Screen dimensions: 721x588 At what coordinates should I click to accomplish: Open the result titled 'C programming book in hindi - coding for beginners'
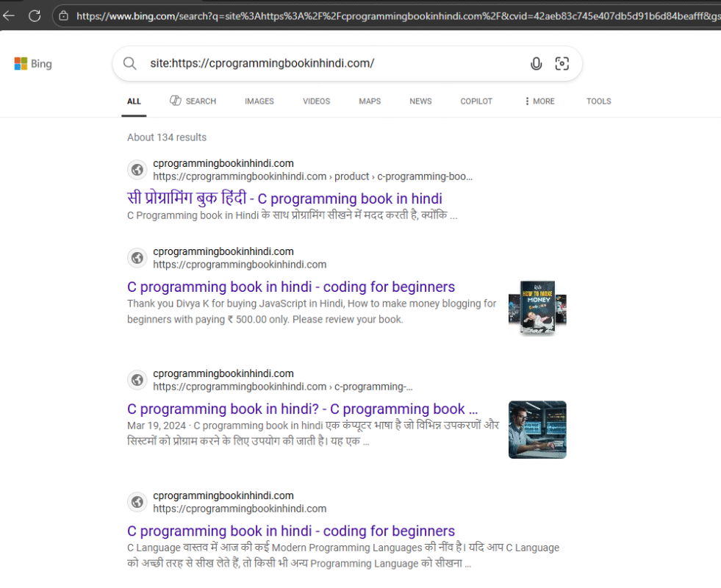290,287
